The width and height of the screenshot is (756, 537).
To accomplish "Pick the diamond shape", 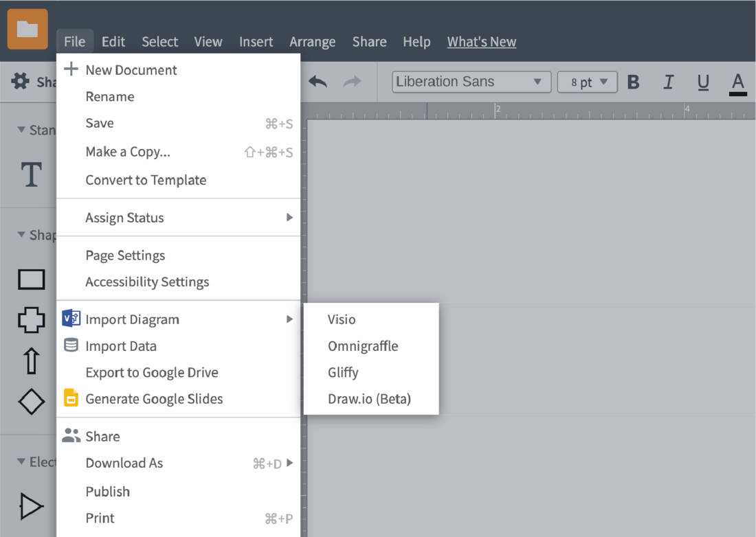I will click(x=31, y=402).
